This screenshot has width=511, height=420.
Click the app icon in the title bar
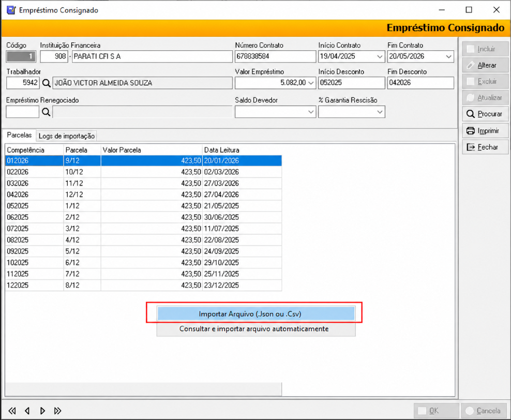[11, 10]
